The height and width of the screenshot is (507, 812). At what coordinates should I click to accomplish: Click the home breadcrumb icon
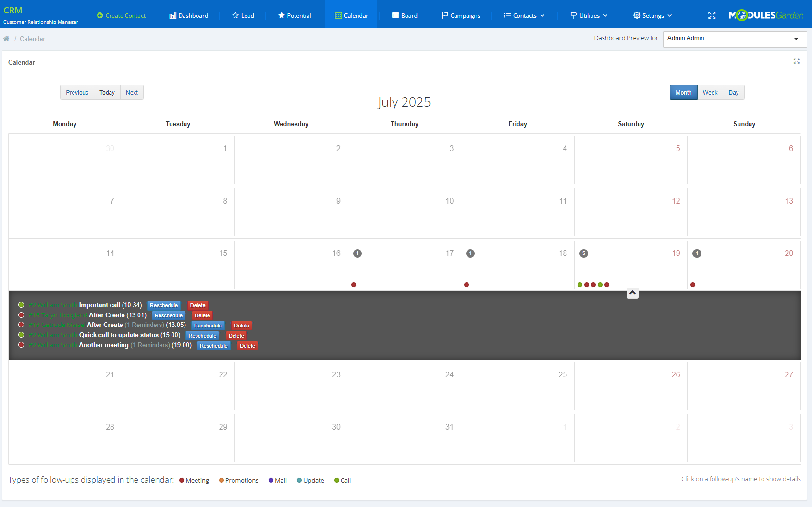[6, 39]
